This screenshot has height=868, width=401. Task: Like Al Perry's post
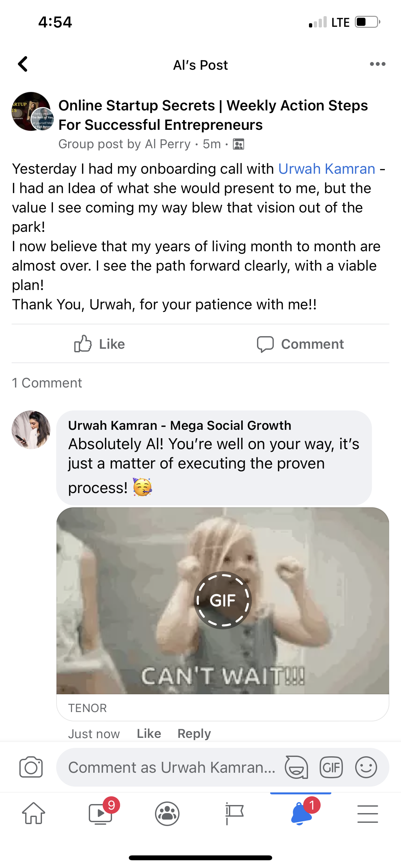(99, 344)
